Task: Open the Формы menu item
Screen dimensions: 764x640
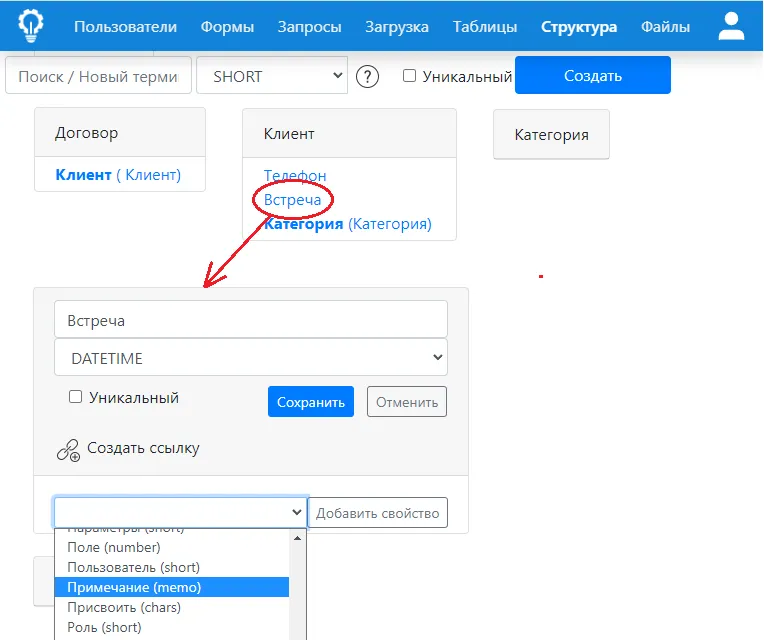Action: click(x=227, y=27)
